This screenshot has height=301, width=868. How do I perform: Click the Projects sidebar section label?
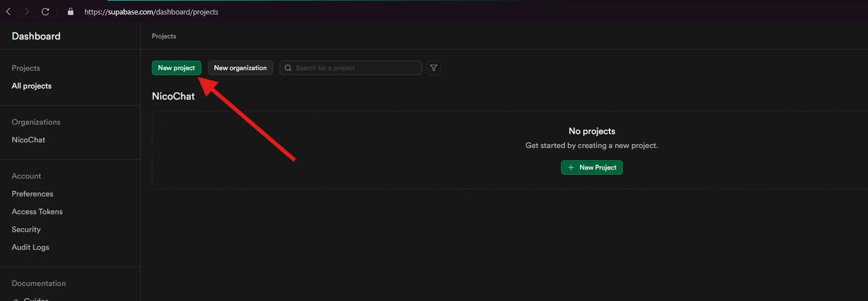point(26,68)
